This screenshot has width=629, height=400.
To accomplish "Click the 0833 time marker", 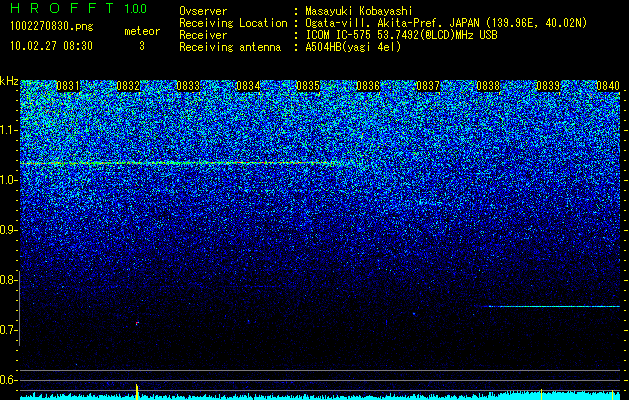I will coord(188,86).
